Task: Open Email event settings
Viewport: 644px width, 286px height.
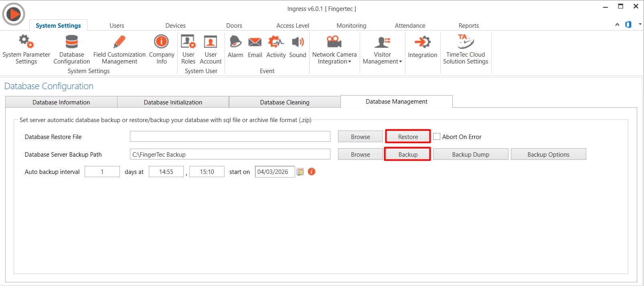Action: point(255,47)
